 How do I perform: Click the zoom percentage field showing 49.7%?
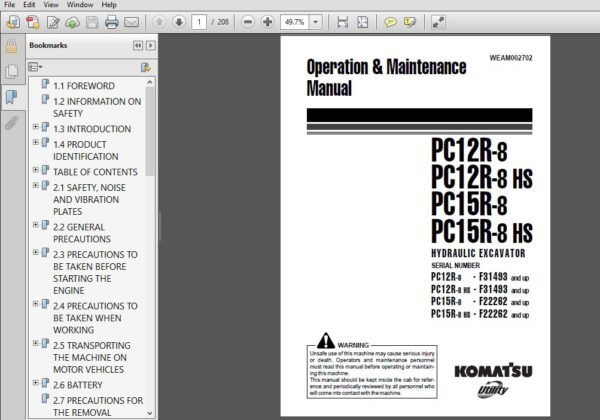(295, 22)
